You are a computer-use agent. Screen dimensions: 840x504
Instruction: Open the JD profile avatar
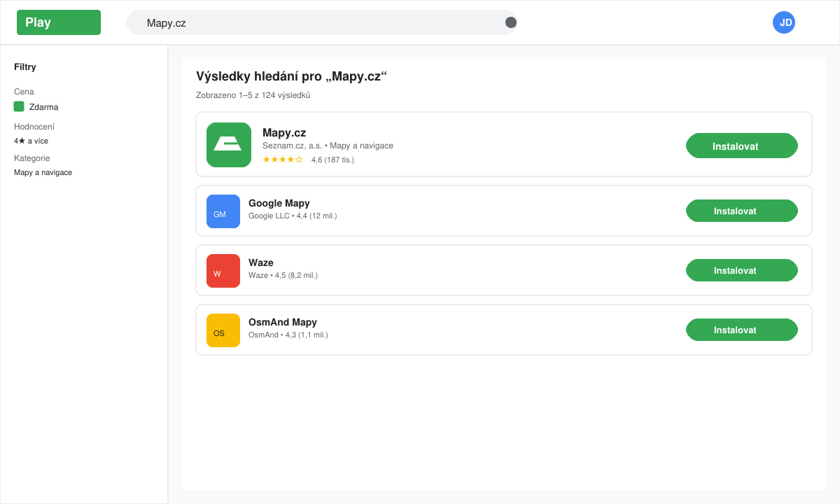click(784, 22)
